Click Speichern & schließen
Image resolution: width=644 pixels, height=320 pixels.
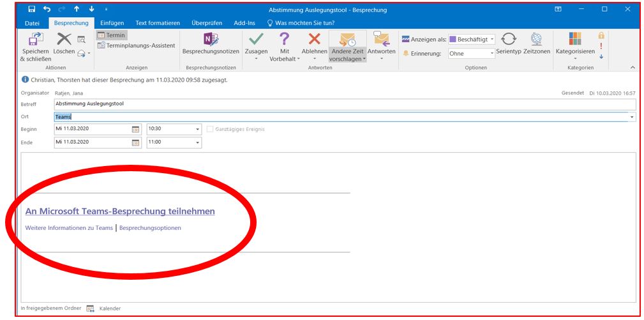35,47
